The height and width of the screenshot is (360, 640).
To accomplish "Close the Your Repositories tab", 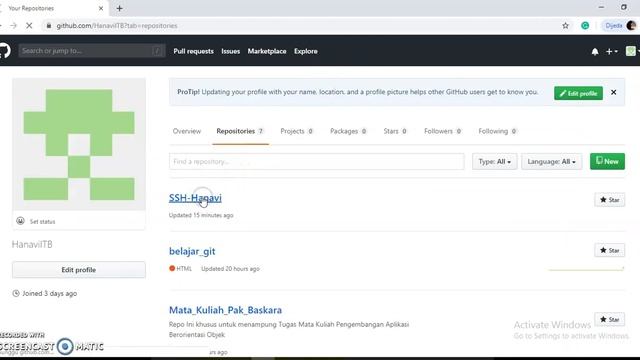I will click(101, 8).
